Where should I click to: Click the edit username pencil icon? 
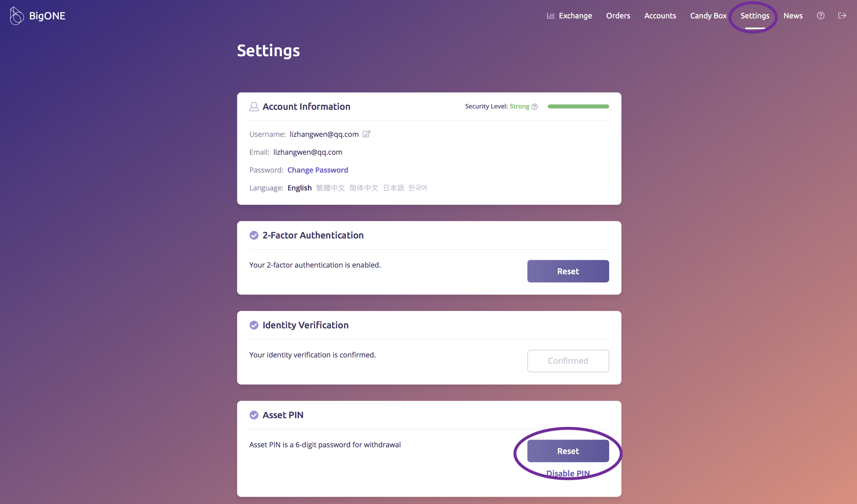point(366,134)
